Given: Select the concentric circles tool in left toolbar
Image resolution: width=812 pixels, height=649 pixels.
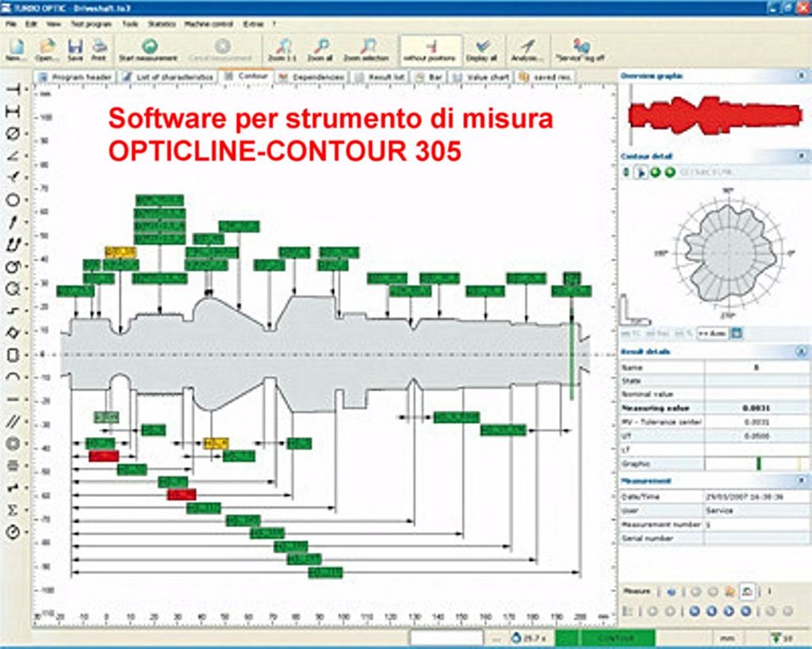Looking at the screenshot, I should [x=13, y=444].
